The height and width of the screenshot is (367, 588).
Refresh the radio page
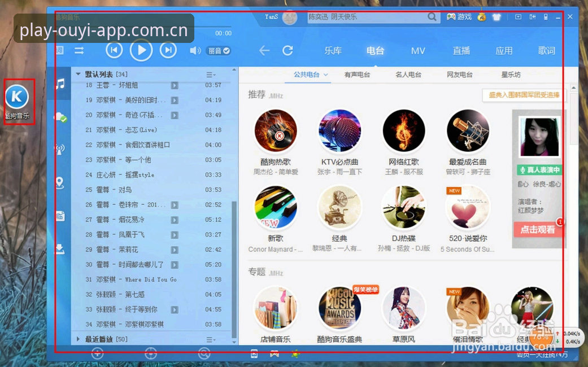coord(288,50)
